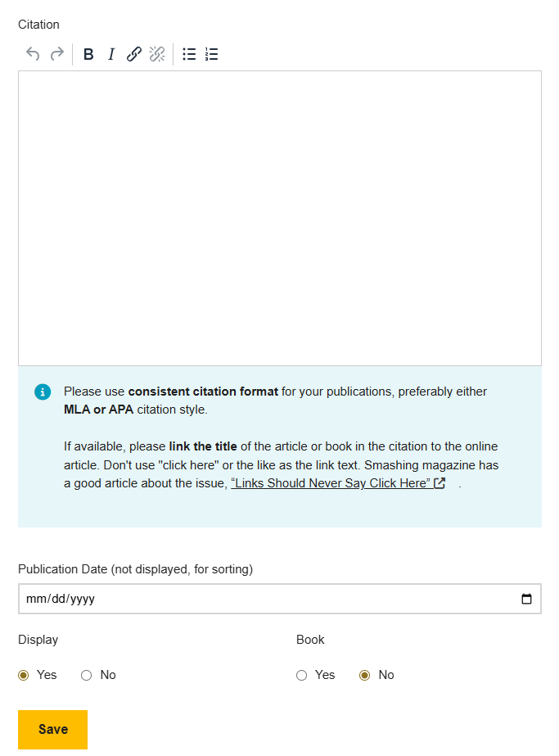Click the external-link icon beside the article link
The width and height of the screenshot is (559, 756).
[440, 482]
